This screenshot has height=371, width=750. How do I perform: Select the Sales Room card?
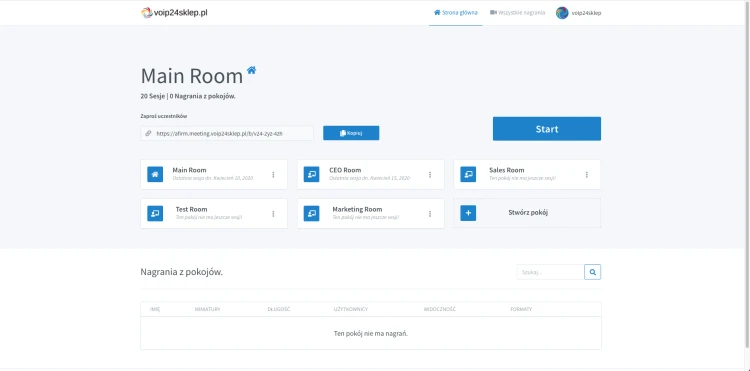click(527, 175)
